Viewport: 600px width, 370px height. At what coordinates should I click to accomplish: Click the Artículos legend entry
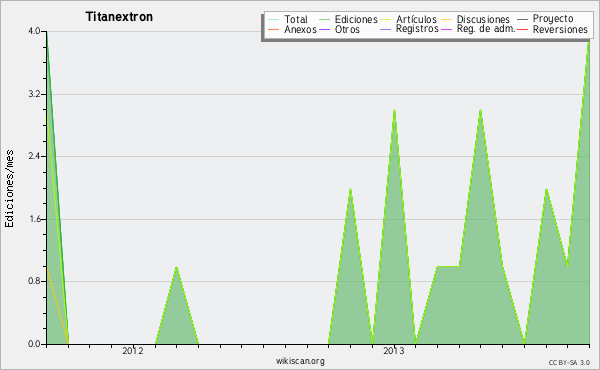[x=409, y=19]
